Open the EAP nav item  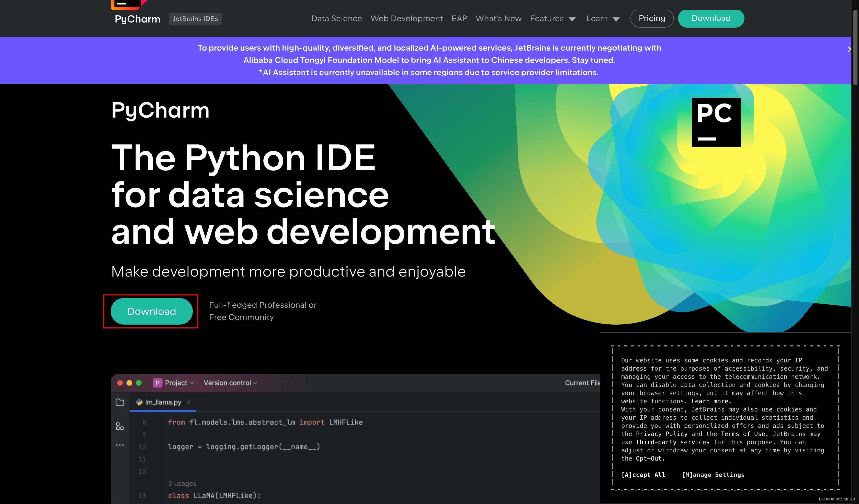[x=459, y=18]
